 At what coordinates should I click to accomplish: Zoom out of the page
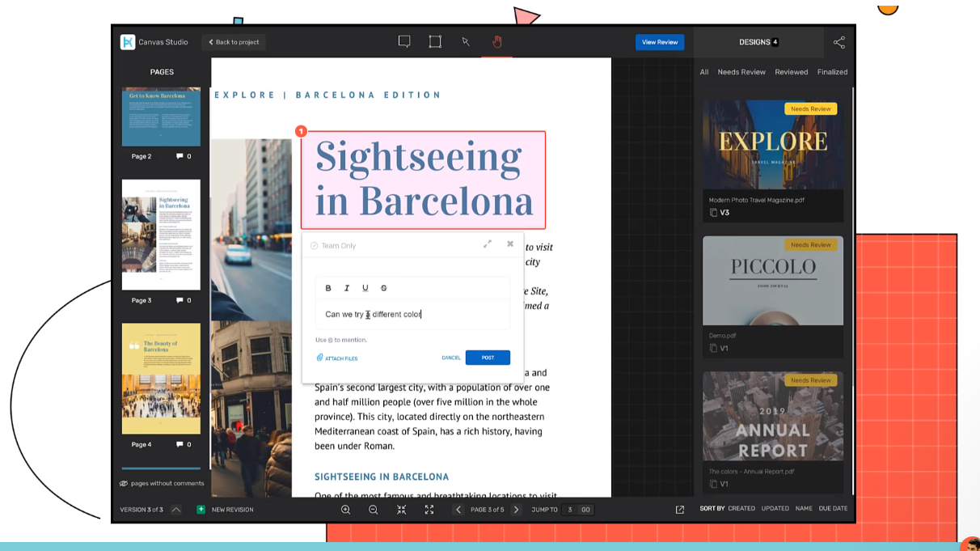[373, 510]
